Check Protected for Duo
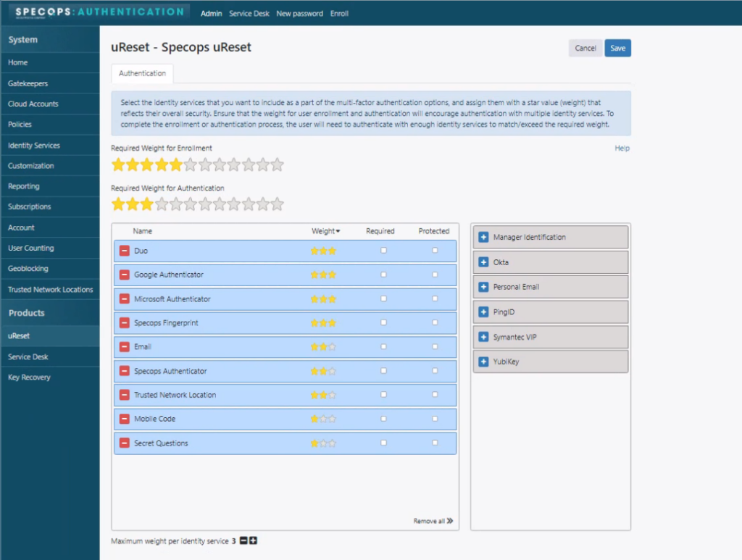This screenshot has width=742, height=560. pyautogui.click(x=435, y=250)
